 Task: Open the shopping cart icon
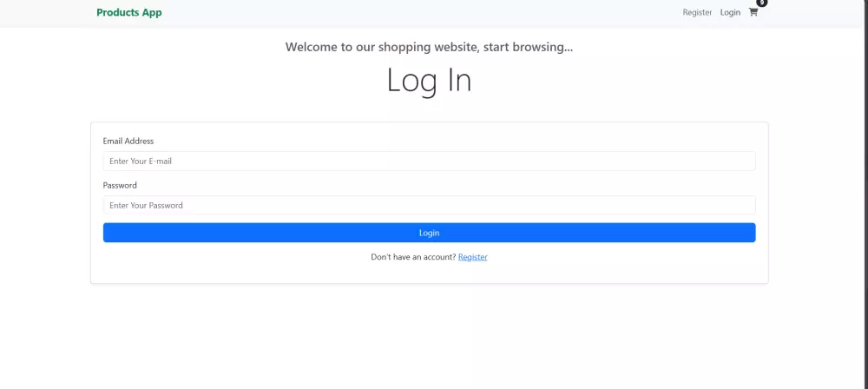(753, 12)
